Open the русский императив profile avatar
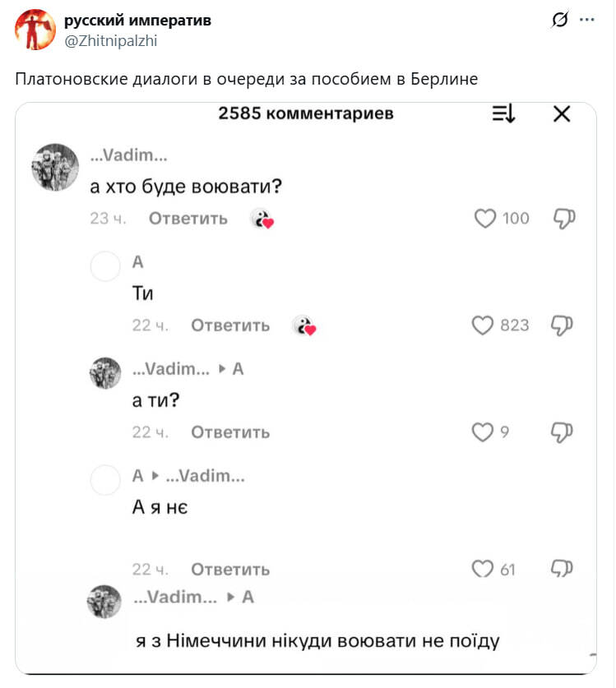The width and height of the screenshot is (616, 688). [35, 30]
